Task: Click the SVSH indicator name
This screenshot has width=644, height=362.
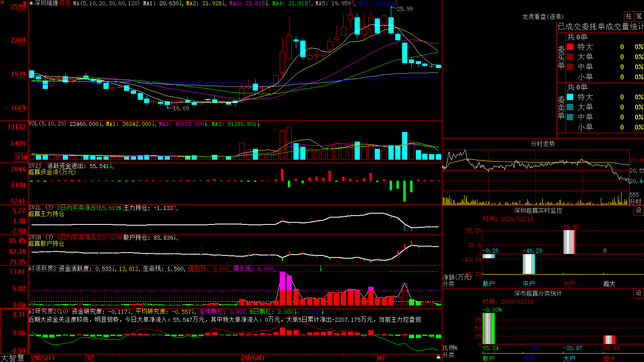Action: tap(35, 238)
